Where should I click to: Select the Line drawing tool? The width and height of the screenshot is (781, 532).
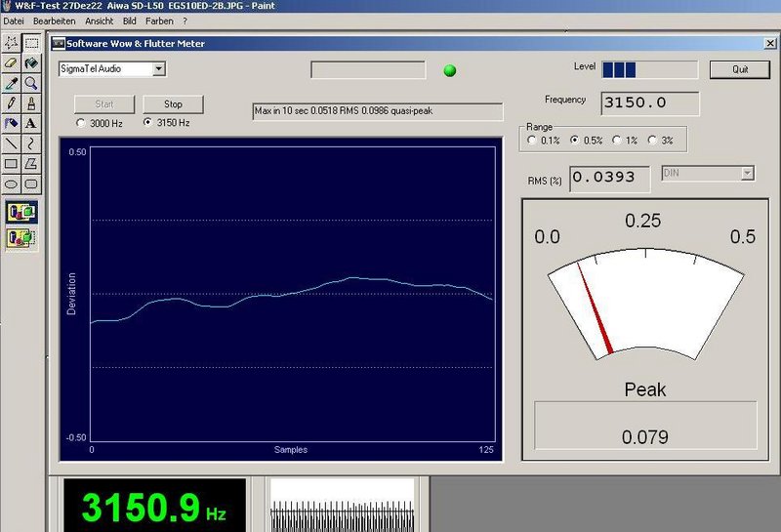[x=12, y=143]
